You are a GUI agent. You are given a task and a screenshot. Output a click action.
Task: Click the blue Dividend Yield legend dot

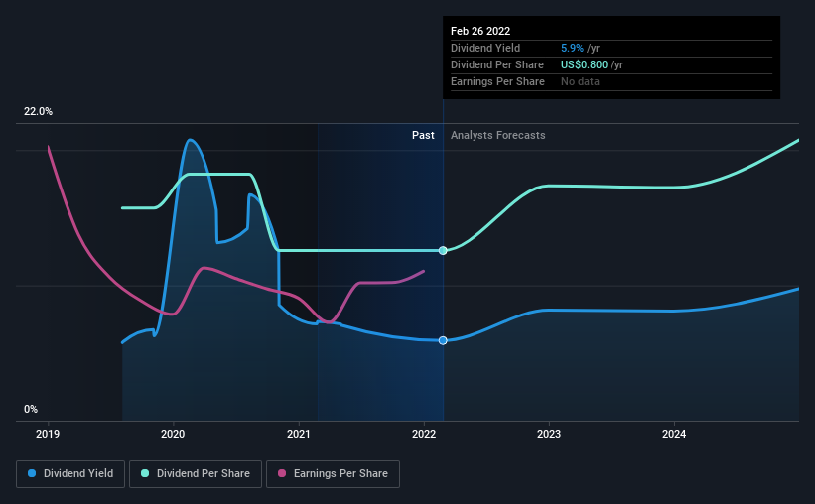point(32,473)
